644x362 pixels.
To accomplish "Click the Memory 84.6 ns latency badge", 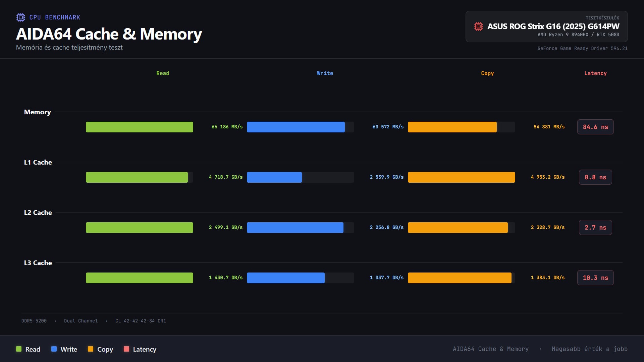I will 595,127.
